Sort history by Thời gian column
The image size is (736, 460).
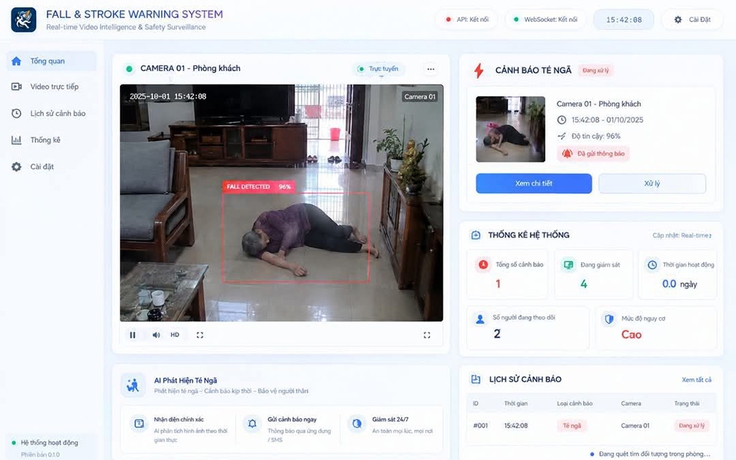(x=516, y=404)
